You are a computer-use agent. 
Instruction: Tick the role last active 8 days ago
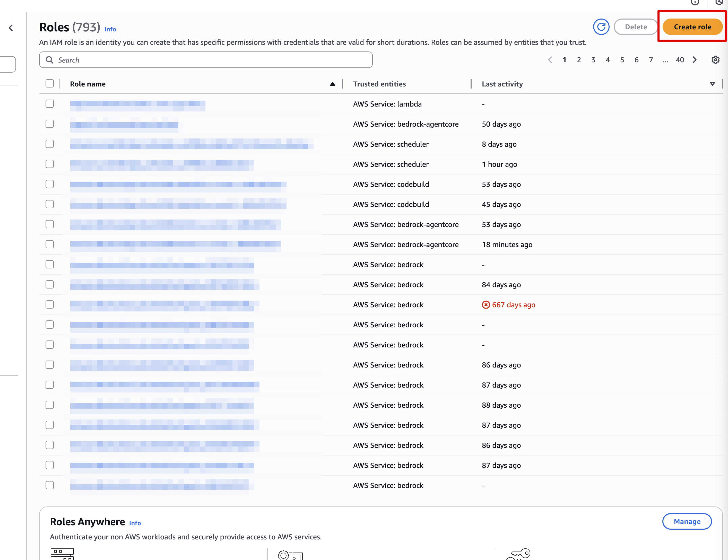[50, 144]
